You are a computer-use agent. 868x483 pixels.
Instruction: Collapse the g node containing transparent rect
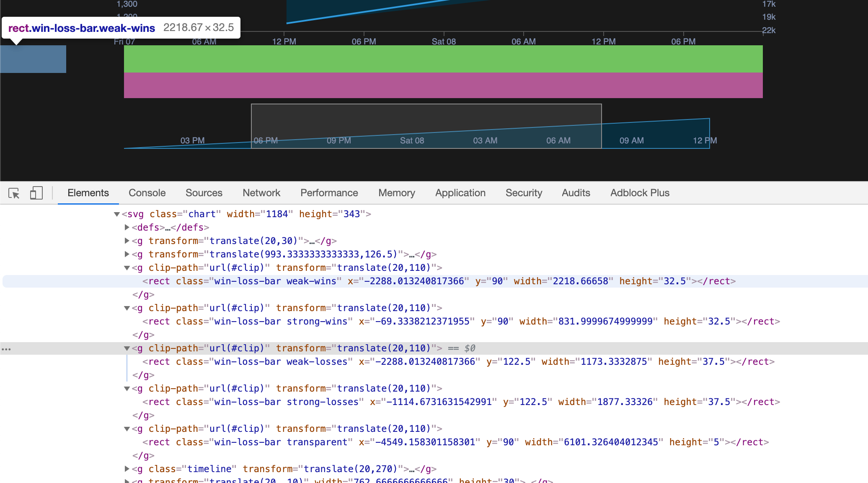click(127, 429)
